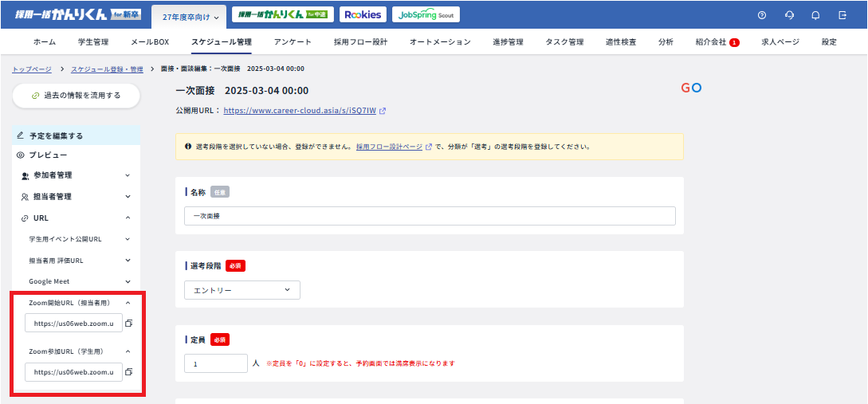Click the Google Calendar GO icon

point(691,88)
